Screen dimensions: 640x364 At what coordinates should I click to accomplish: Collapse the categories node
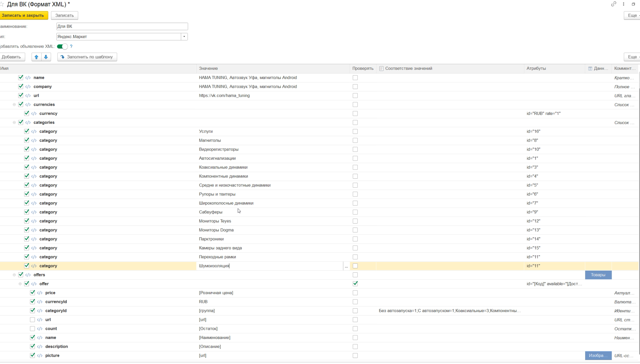click(x=14, y=122)
